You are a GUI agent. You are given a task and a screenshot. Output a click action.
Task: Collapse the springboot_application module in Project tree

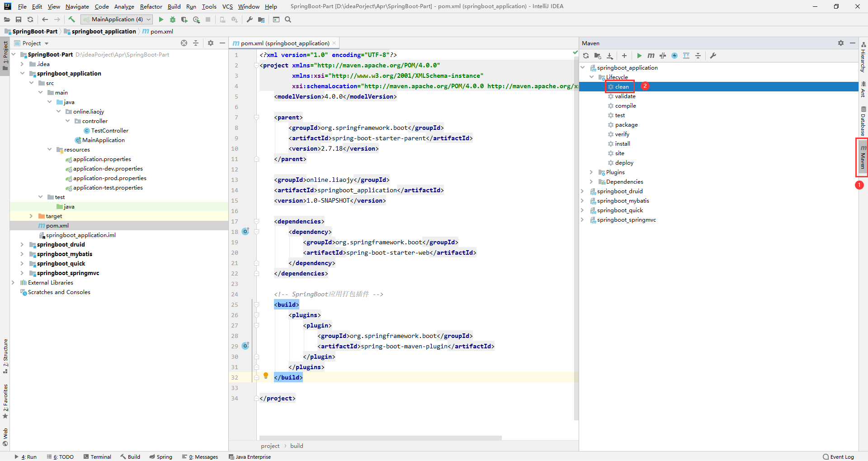(x=22, y=73)
